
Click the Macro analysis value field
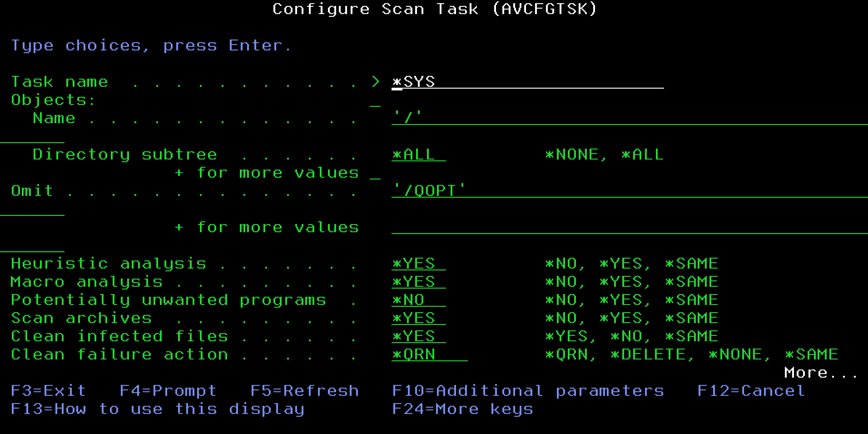(x=418, y=282)
